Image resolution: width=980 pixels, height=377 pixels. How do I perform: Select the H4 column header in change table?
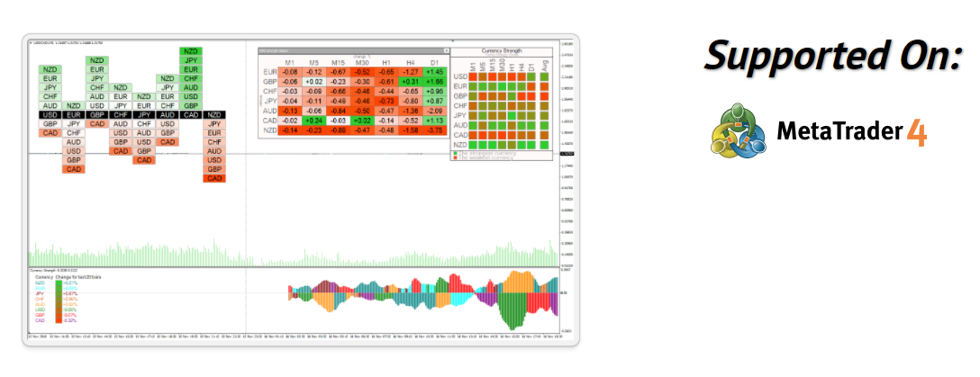point(411,62)
